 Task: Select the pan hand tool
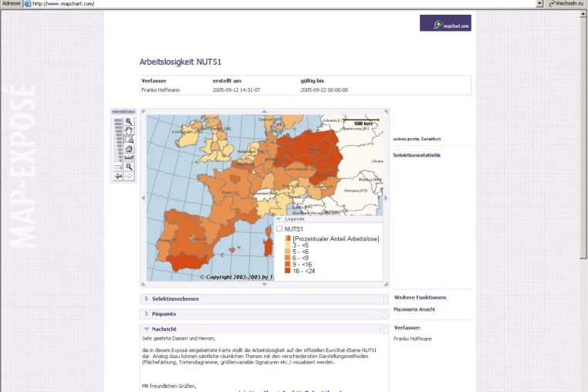129,130
